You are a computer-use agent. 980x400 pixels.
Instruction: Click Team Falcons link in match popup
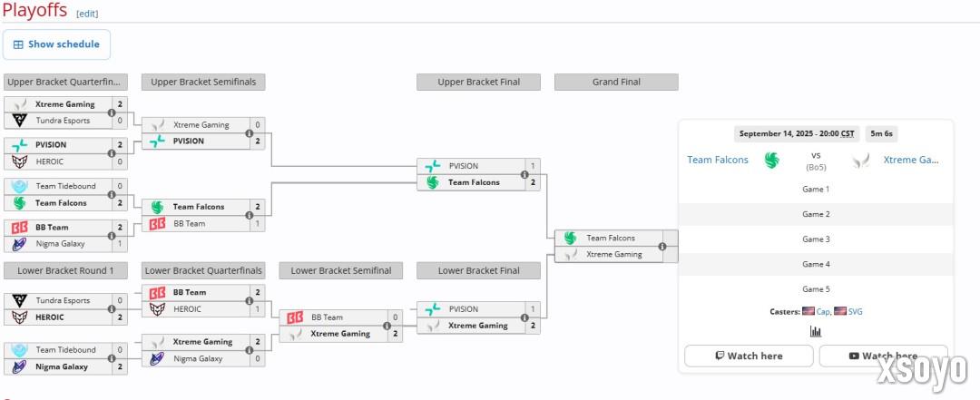(x=718, y=160)
